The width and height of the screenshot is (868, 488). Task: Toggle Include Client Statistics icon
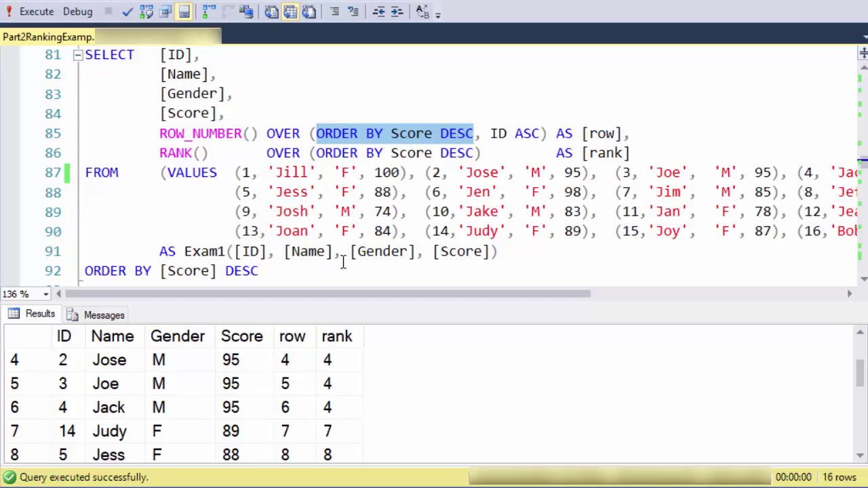click(246, 12)
